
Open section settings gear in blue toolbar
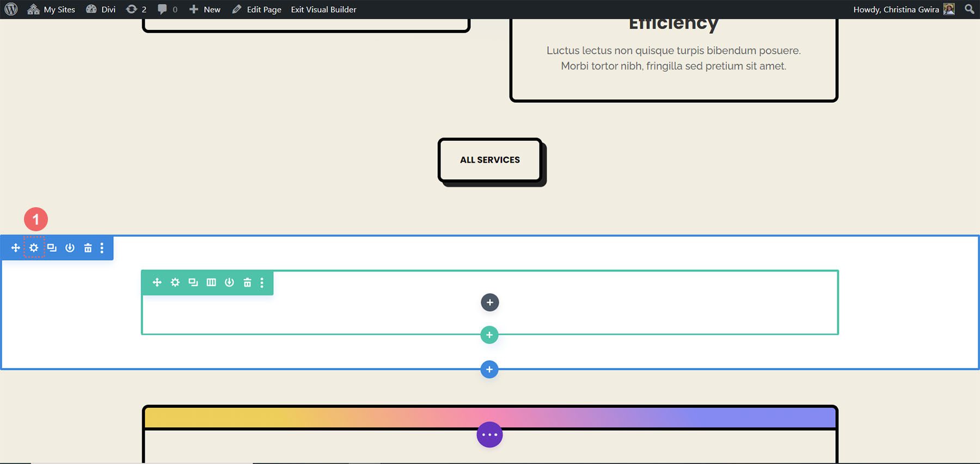click(x=34, y=248)
